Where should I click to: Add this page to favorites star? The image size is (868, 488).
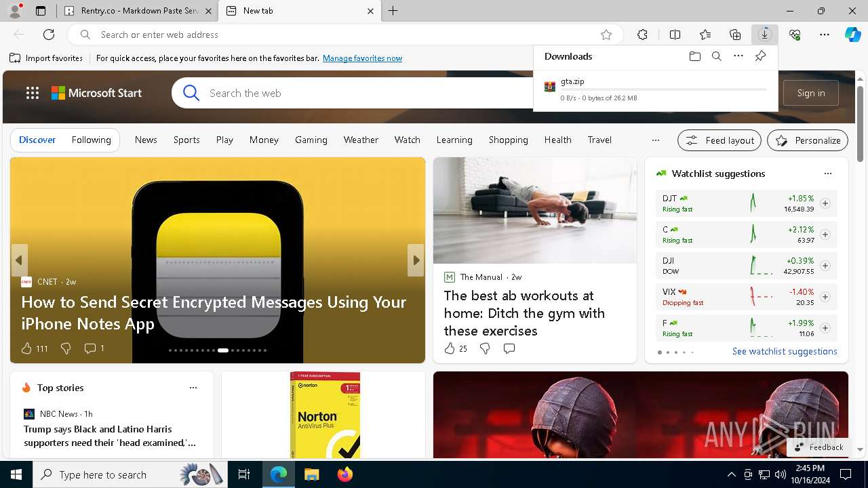point(606,35)
